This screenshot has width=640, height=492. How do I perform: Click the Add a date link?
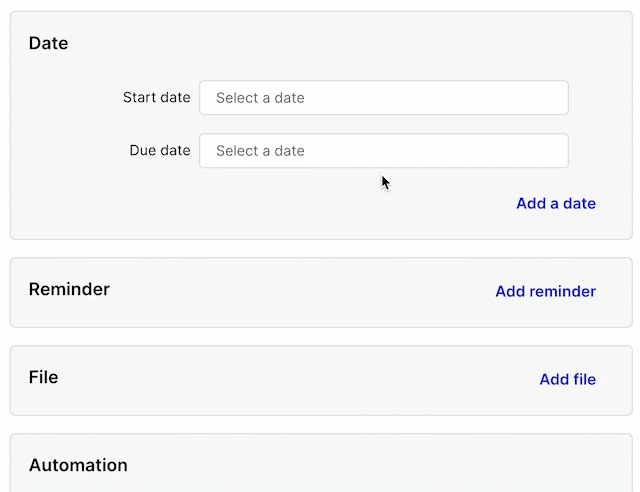coord(556,203)
